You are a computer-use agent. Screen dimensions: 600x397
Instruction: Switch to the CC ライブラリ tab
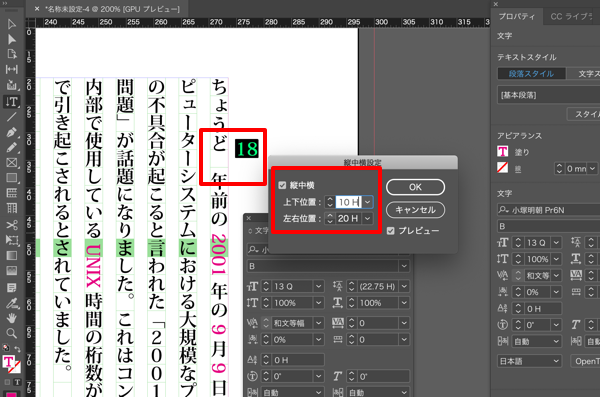(571, 16)
